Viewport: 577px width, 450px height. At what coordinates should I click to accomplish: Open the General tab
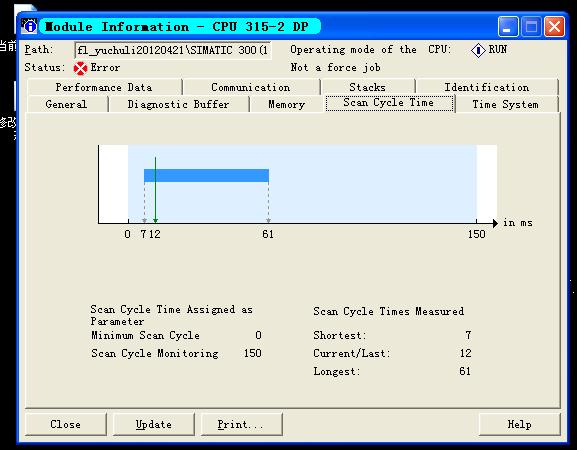(x=67, y=104)
